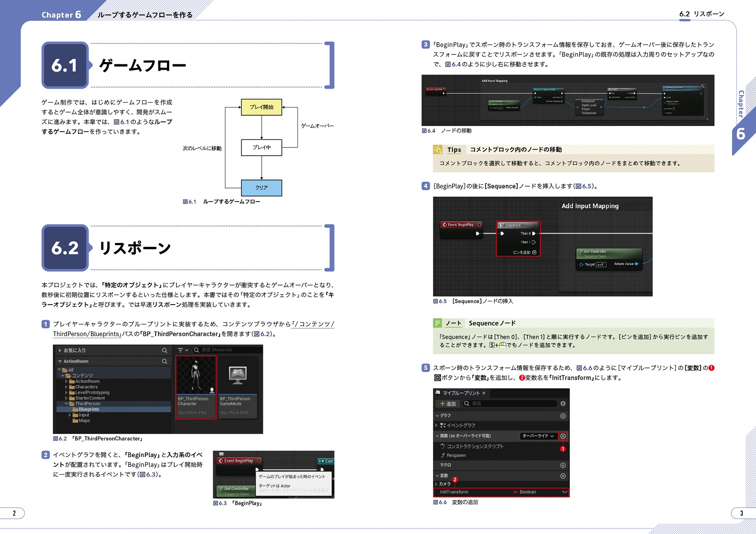Click the settings gear in マイブループリント panel
This screenshot has height=534, width=756.
(x=562, y=404)
